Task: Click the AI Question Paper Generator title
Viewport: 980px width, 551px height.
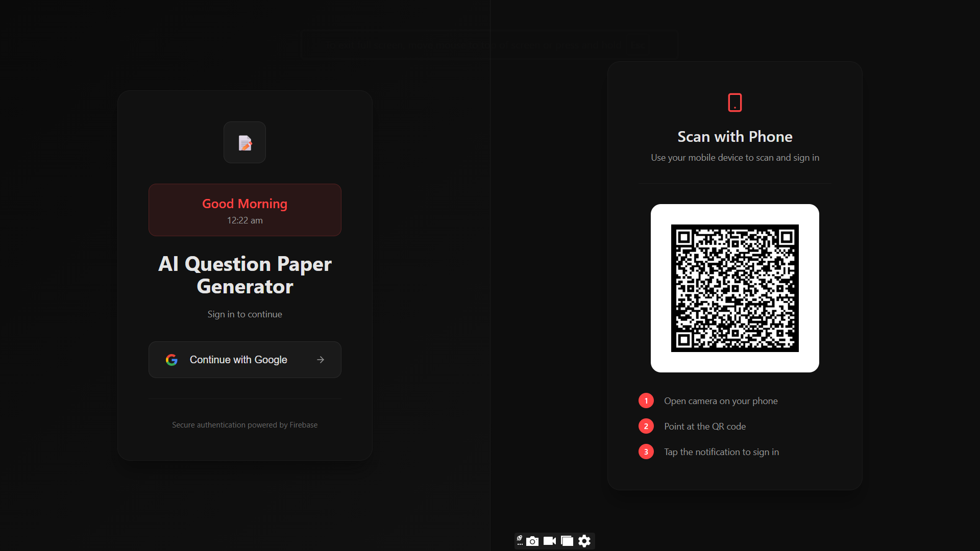Action: pyautogui.click(x=244, y=275)
